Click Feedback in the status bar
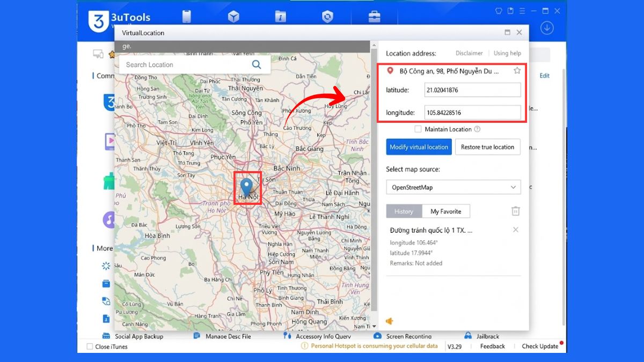Viewport: 644px width, 362px height. click(493, 346)
